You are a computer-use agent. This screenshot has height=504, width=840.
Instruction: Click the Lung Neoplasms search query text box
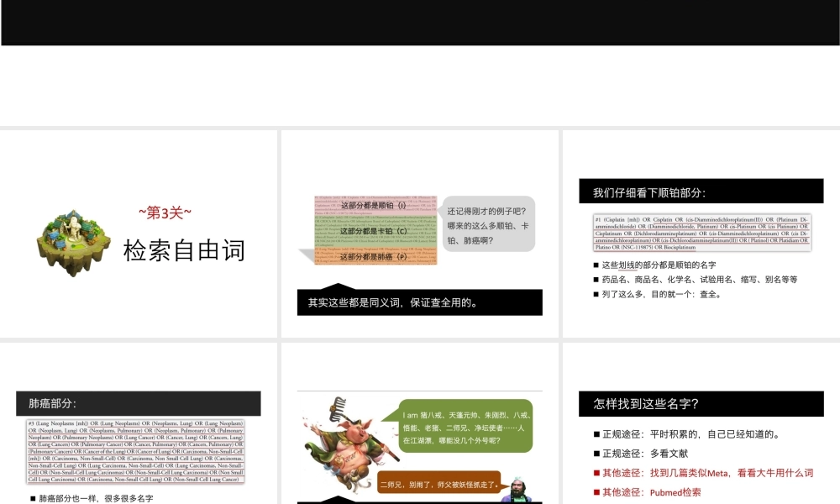pos(135,451)
